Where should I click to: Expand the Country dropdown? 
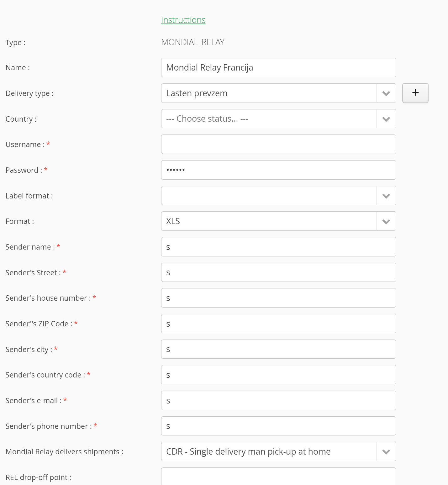click(279, 119)
